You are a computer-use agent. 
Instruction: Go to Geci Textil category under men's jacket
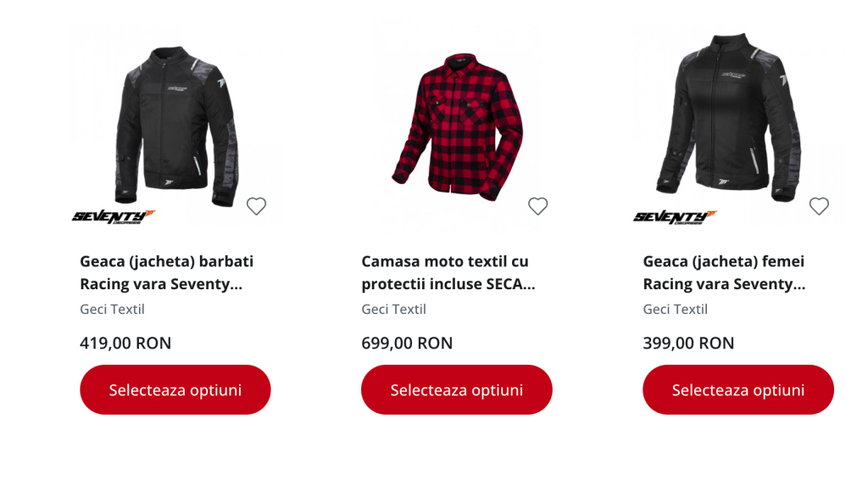(x=112, y=310)
